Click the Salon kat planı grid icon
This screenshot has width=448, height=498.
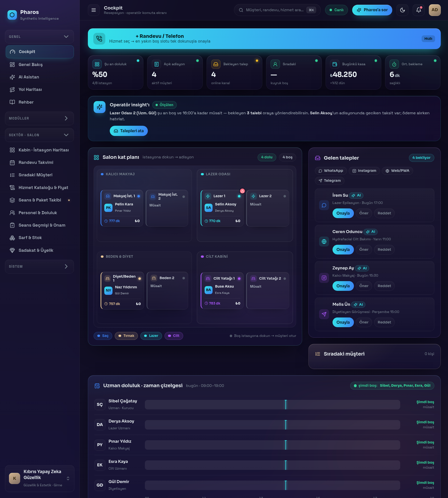tap(96, 157)
